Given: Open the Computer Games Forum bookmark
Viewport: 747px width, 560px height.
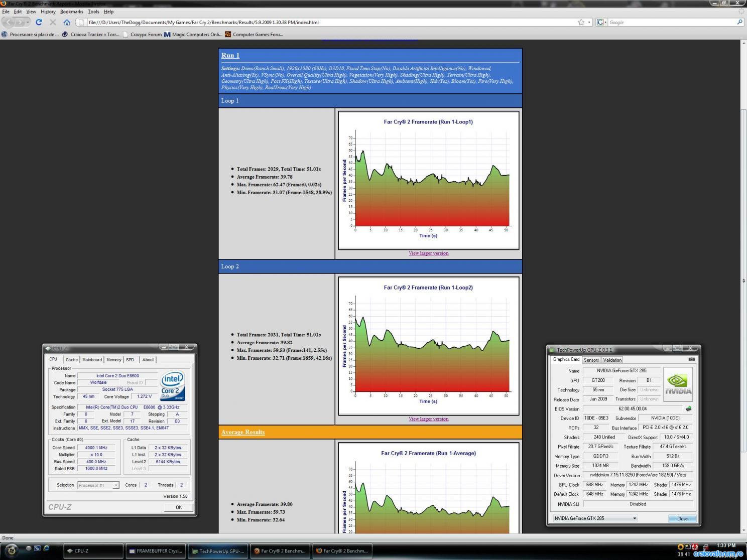Looking at the screenshot, I should pyautogui.click(x=254, y=35).
